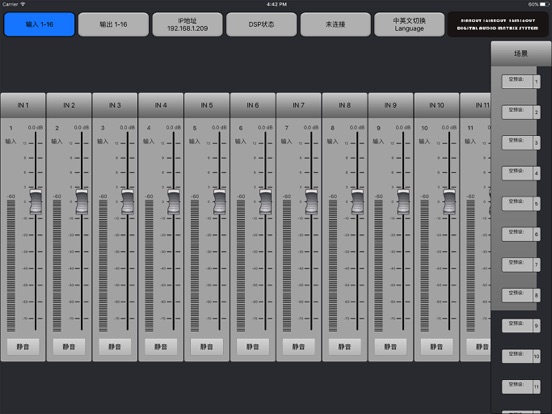The image size is (552, 414).
Task: Tap the channel 7 level meter
Action: pyautogui.click(x=287, y=266)
